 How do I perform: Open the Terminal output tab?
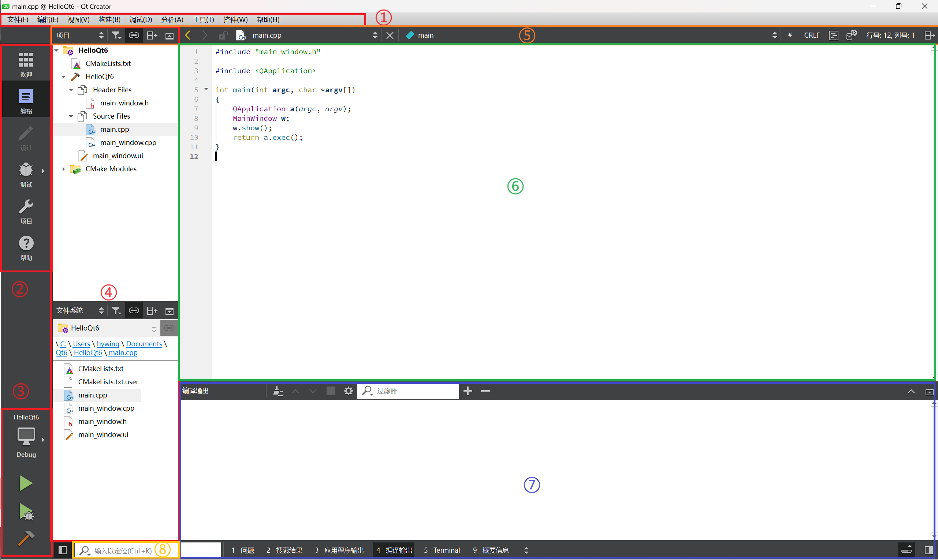(x=442, y=550)
